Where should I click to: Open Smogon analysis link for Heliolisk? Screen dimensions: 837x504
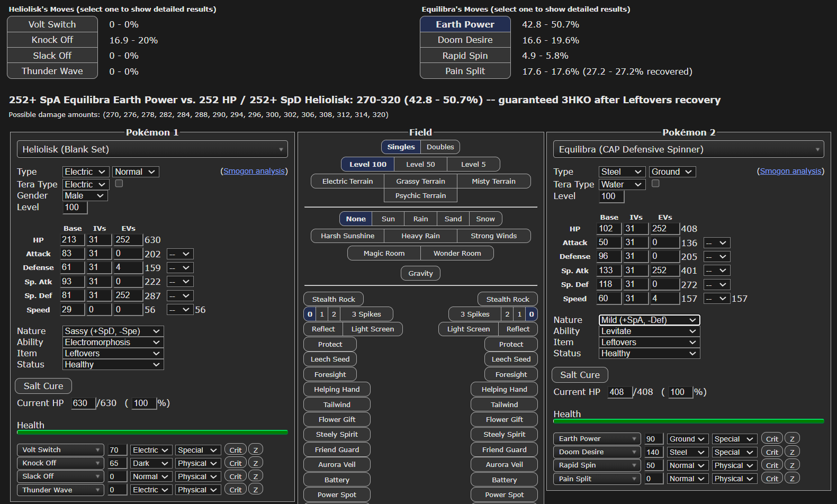pos(254,171)
